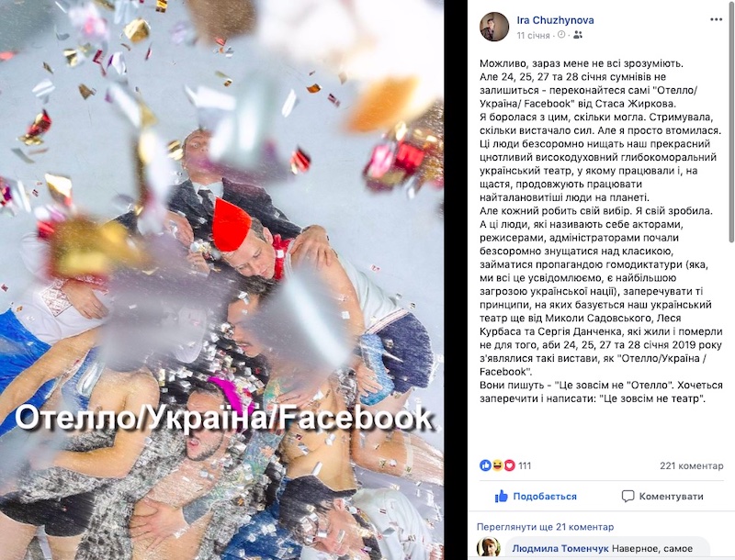Like the post with Подобається

click(x=536, y=497)
